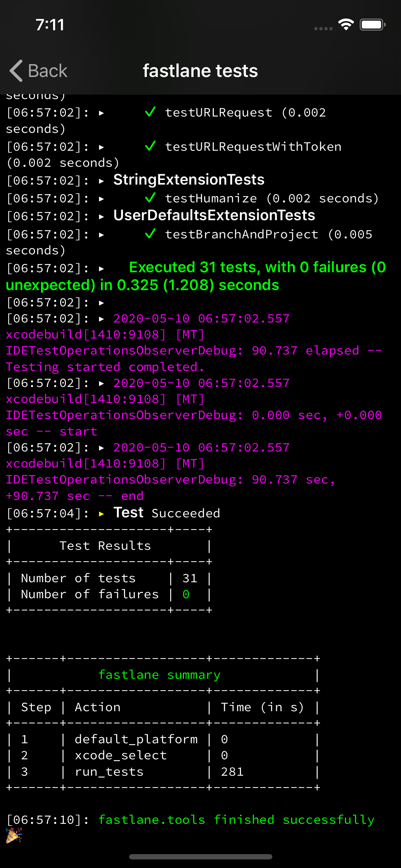
Task: Tap the testBranchAndProject log text
Action: point(242,234)
